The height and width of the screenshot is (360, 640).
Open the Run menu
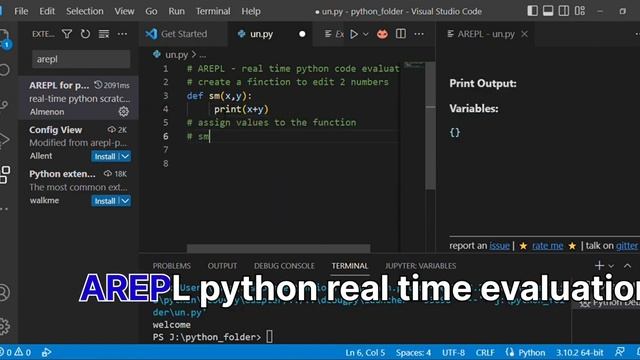tap(176, 11)
